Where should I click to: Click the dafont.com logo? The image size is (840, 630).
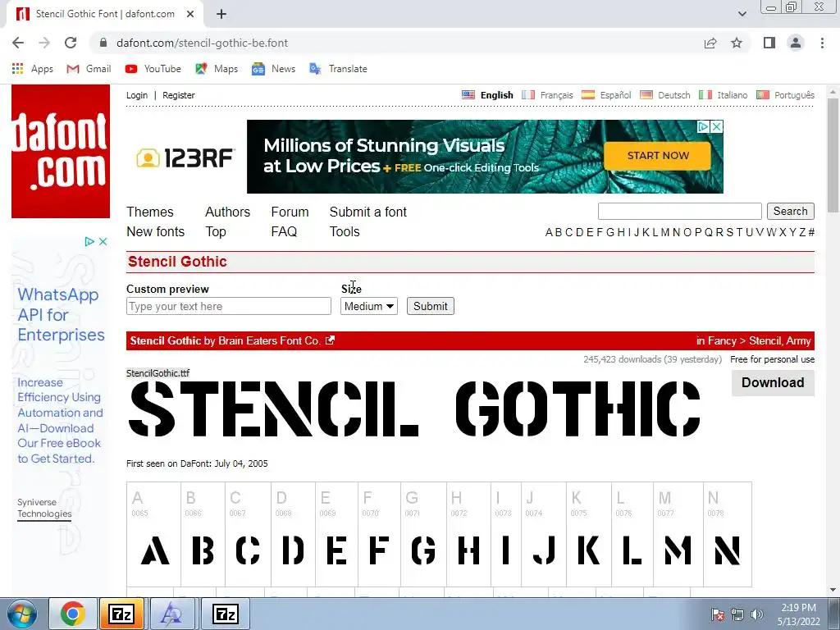pyautogui.click(x=61, y=151)
